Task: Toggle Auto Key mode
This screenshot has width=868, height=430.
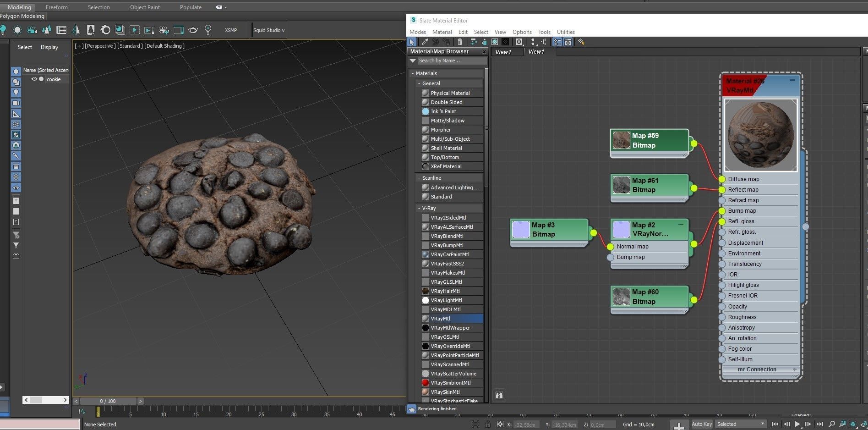Action: tap(702, 424)
